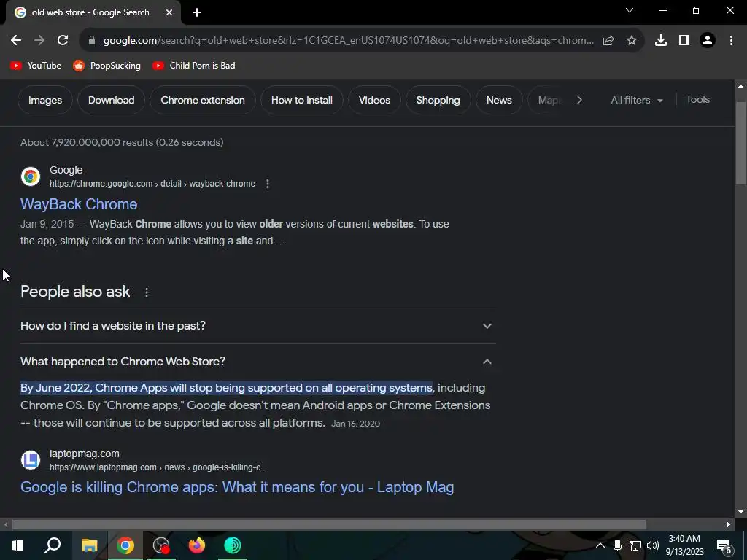Open the Chrome profile avatar
The image size is (747, 560).
pyautogui.click(x=708, y=41)
